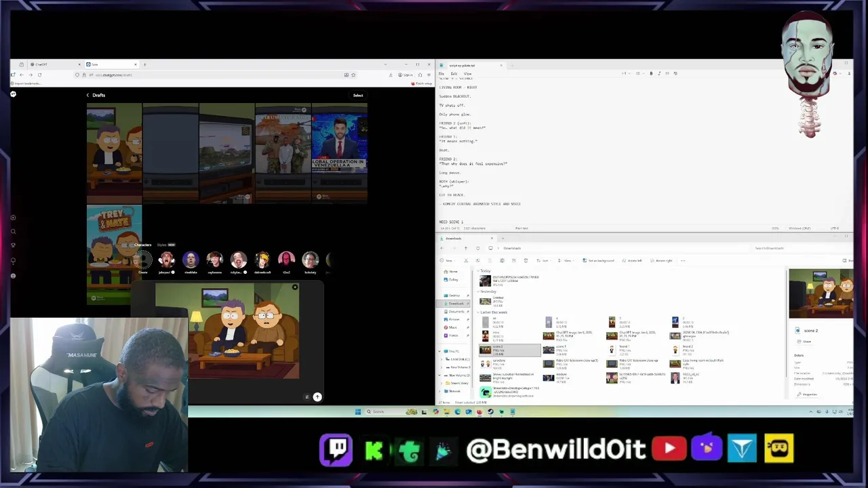868x488 pixels.
Task: Refresh the Downloads folder view
Action: click(x=477, y=248)
